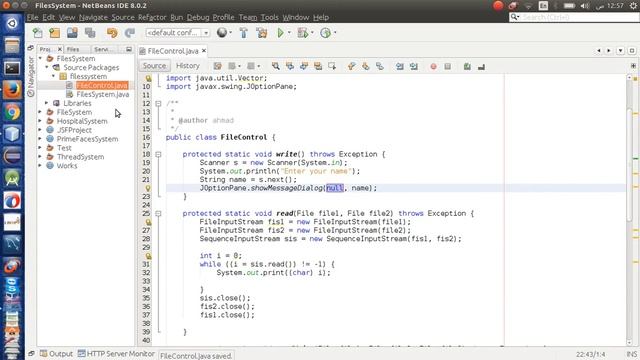
Task: Open the Refactor menu
Action: pyautogui.click(x=152, y=18)
